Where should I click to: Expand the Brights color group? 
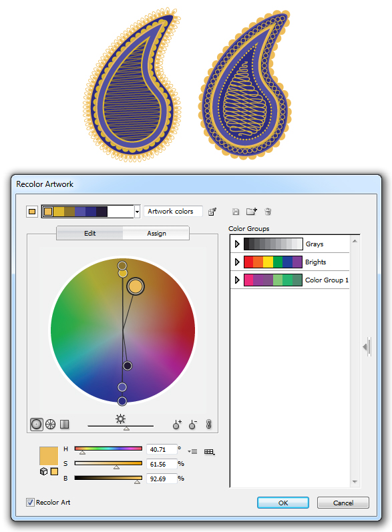click(237, 262)
